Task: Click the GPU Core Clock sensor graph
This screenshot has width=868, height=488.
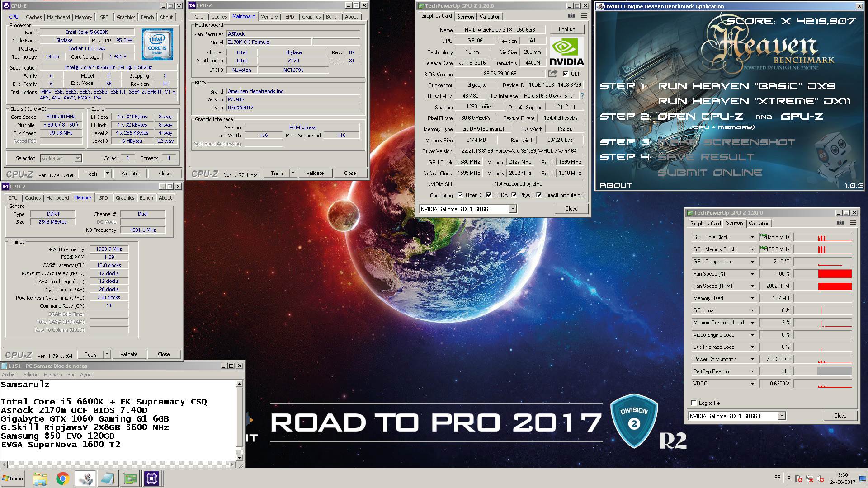Action: [822, 237]
